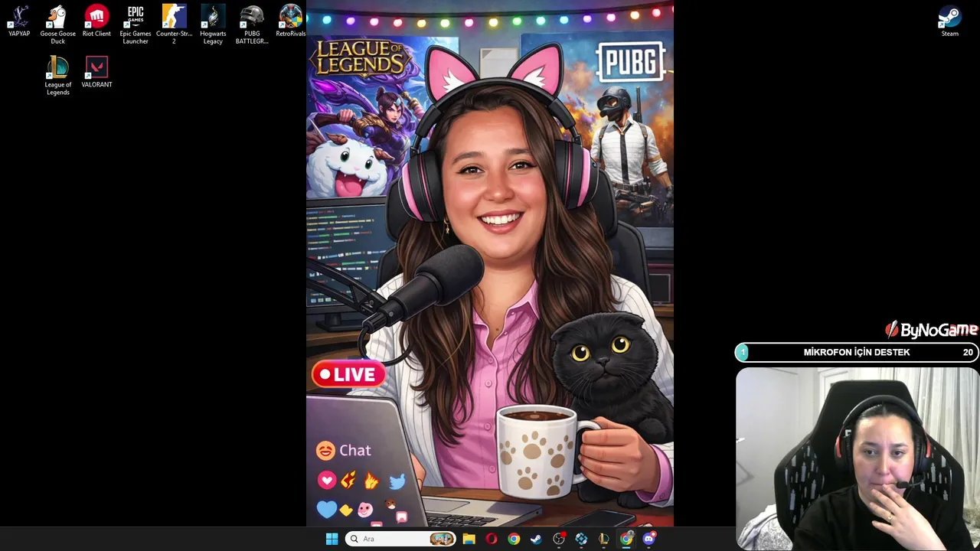This screenshot has width=980, height=551.
Task: Switch to the running Chrome window beside Discord
Action: pyautogui.click(x=626, y=539)
